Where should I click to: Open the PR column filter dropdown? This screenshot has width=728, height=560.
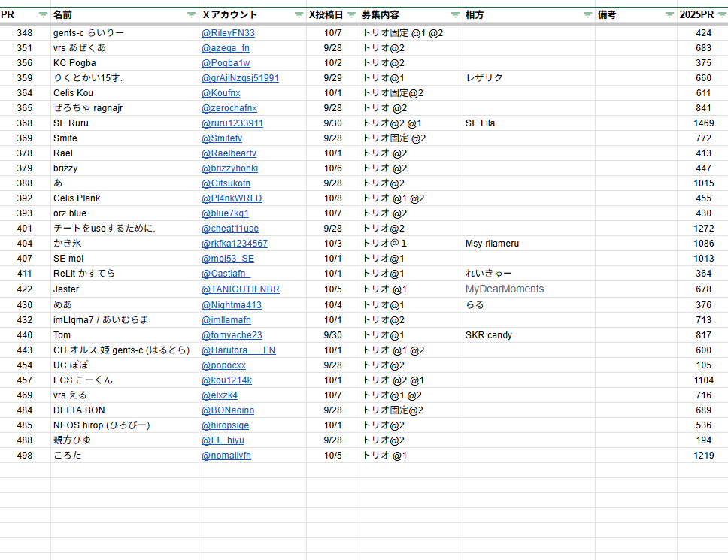click(43, 15)
